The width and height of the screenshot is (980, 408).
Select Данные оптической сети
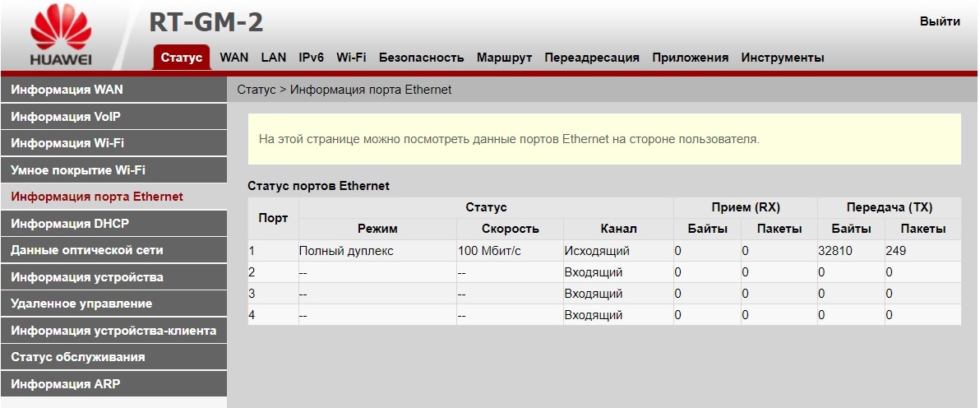point(87,250)
